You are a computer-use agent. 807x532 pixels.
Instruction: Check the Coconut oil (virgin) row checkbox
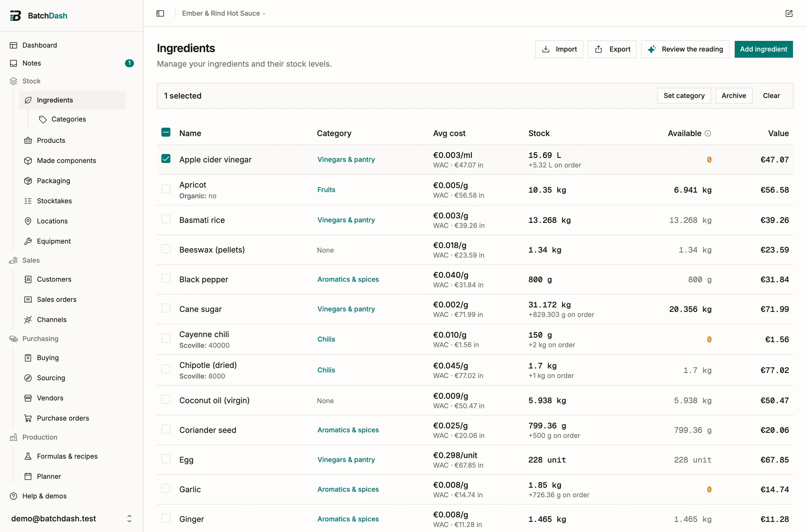click(x=166, y=399)
